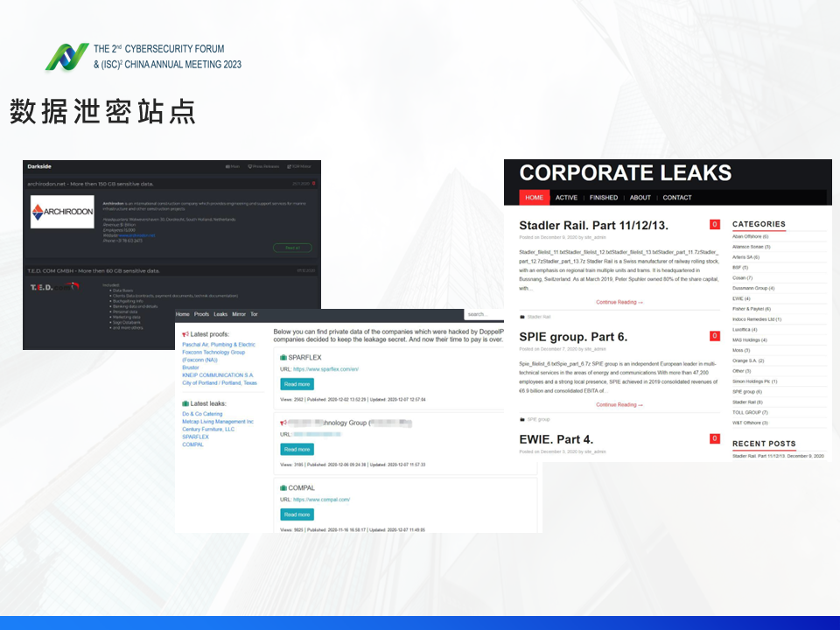Select HOME tab on Corporate Leaks
This screenshot has height=630, width=840.
(x=534, y=198)
